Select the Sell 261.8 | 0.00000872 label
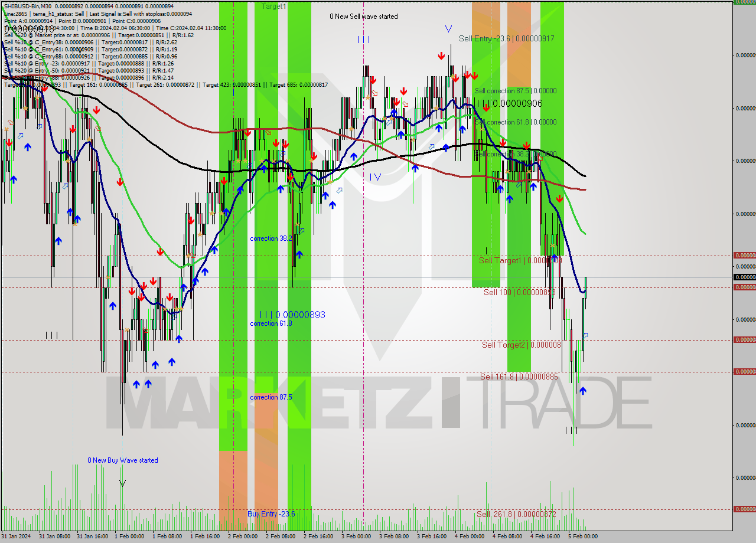Screen dimensions: 756x543 click(x=516, y=514)
